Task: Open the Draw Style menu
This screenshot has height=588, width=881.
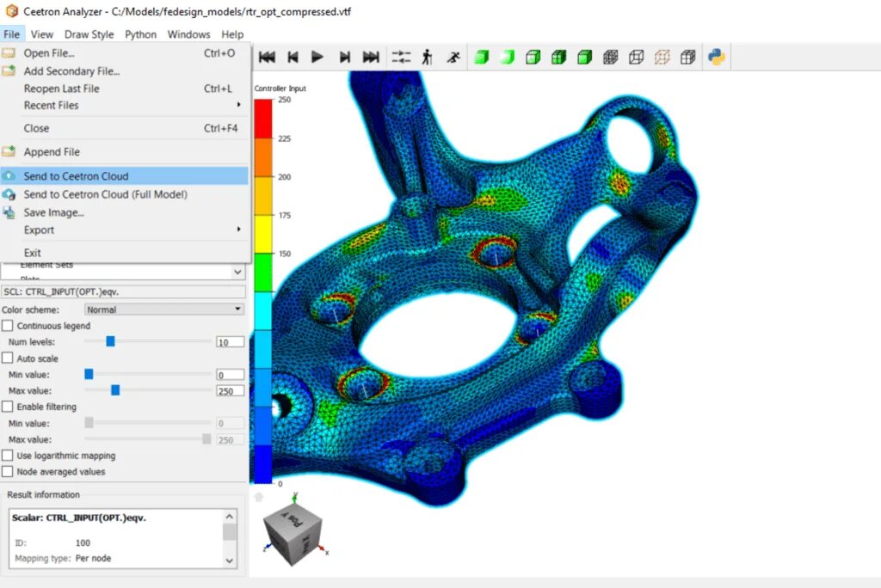Action: coord(89,34)
